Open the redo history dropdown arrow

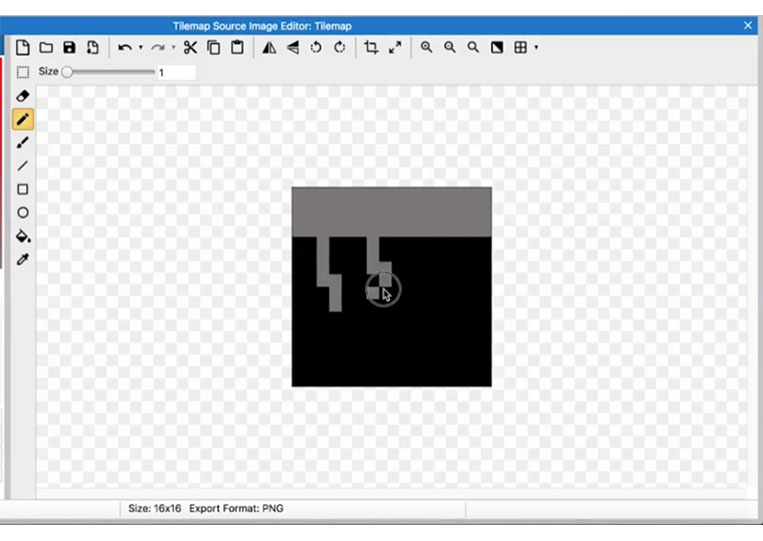[173, 47]
